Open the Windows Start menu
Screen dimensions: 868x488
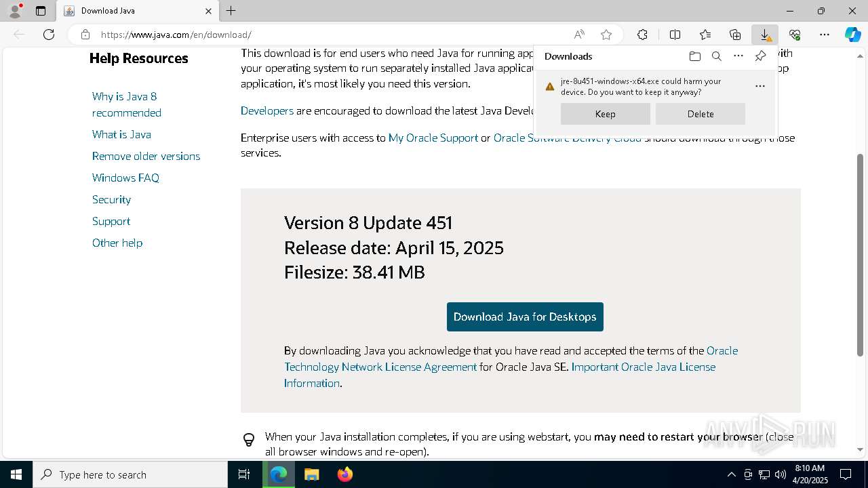(x=16, y=474)
